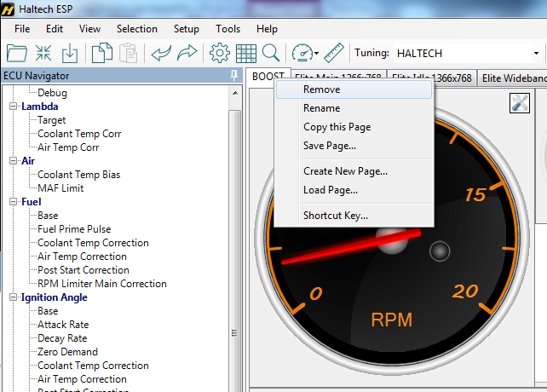
Task: Click the download to ECU icon
Action: click(x=69, y=53)
